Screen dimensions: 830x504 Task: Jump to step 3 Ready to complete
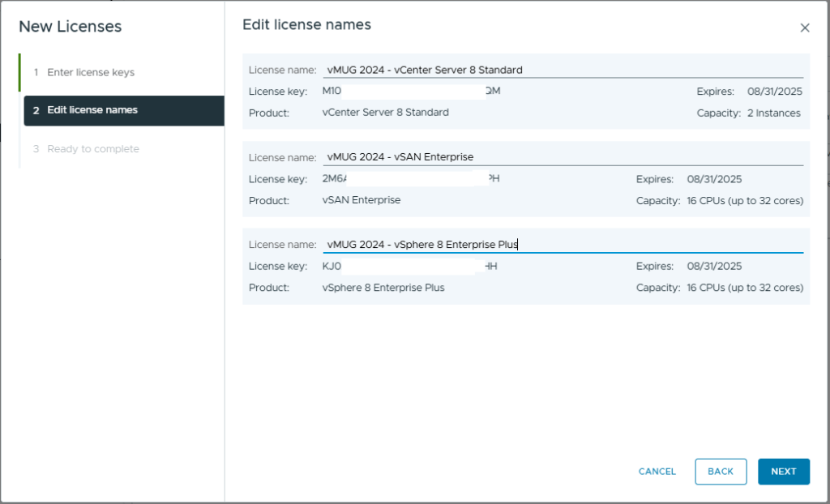coord(92,149)
